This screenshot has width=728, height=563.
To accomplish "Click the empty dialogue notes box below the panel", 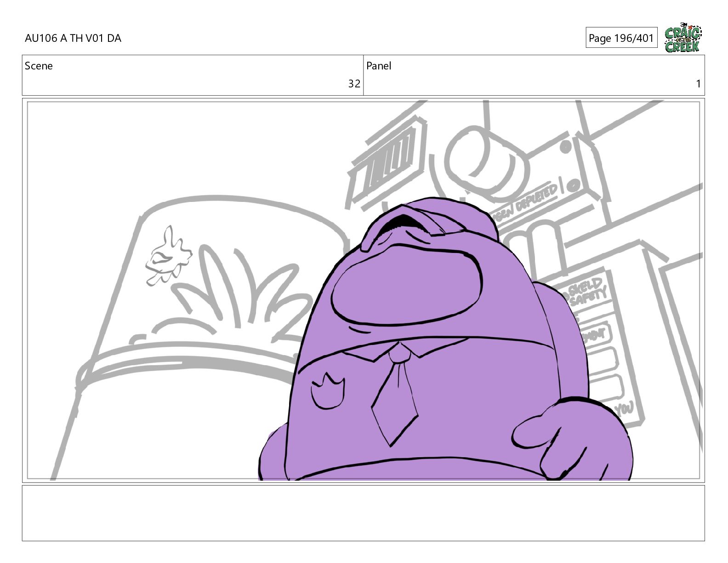I will [x=363, y=513].
